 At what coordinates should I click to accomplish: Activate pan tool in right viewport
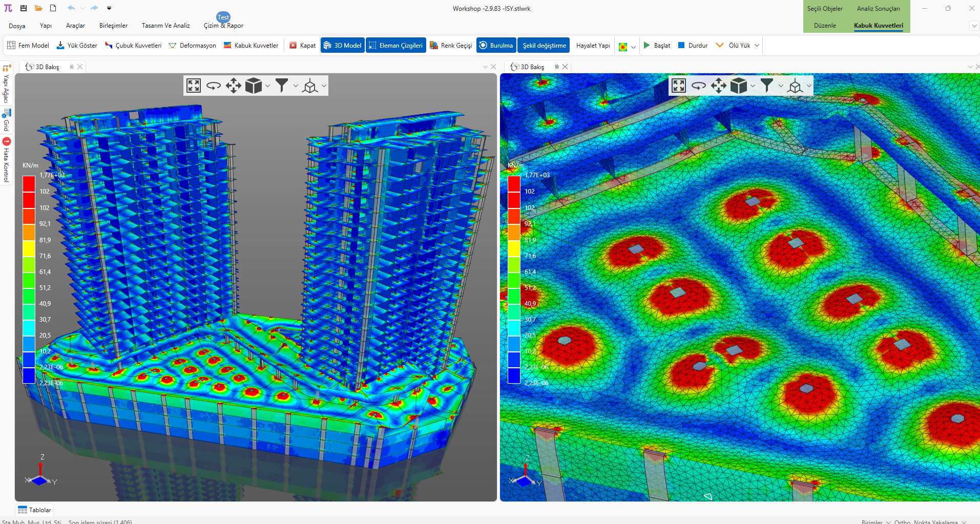point(718,86)
